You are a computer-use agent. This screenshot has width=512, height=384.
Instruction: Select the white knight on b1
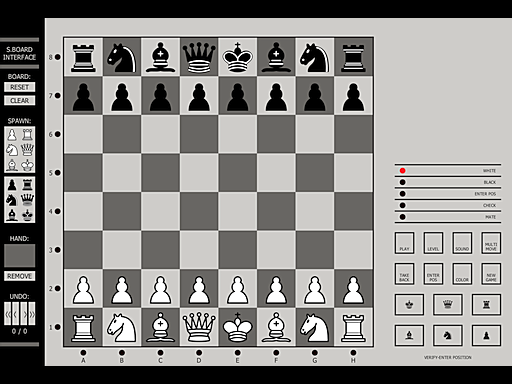122,327
